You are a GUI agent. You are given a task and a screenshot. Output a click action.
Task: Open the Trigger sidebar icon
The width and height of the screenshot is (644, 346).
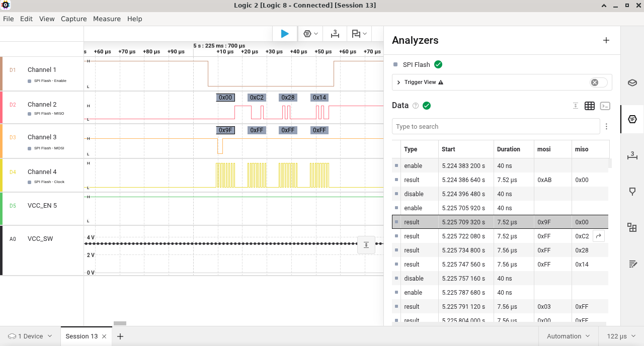click(632, 192)
